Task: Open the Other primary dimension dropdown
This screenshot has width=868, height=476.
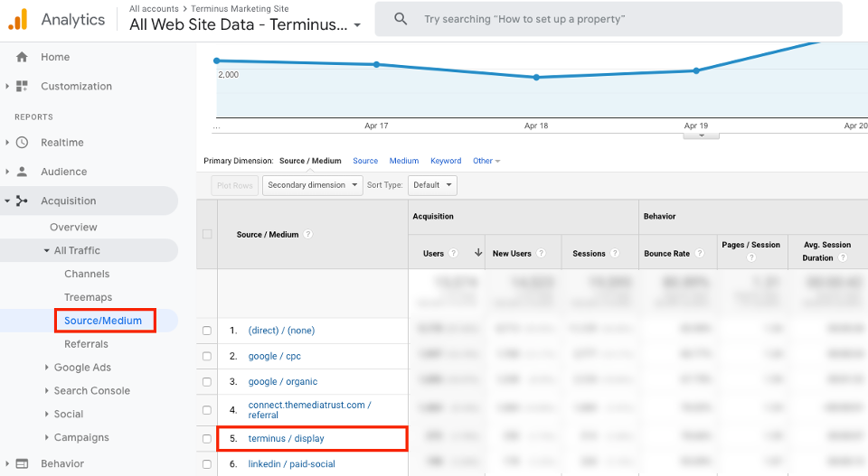Action: coord(486,161)
